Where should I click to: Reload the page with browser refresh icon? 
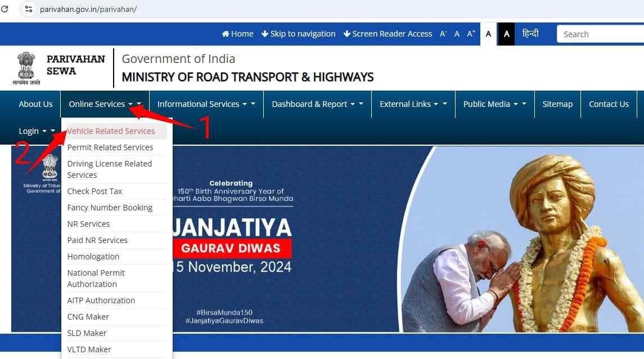point(4,8)
